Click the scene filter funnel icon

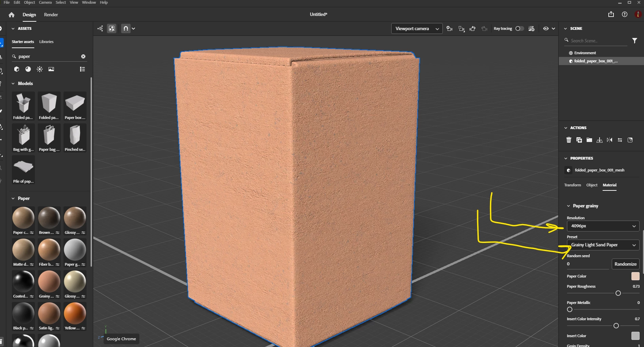pyautogui.click(x=634, y=41)
